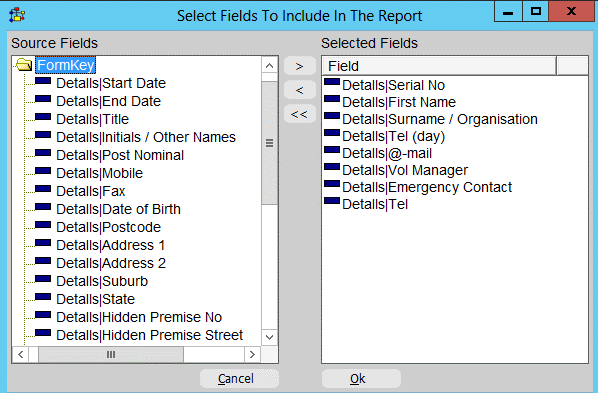Add selected field with the > button
Image resolution: width=598 pixels, height=393 pixels.
pyautogui.click(x=300, y=66)
